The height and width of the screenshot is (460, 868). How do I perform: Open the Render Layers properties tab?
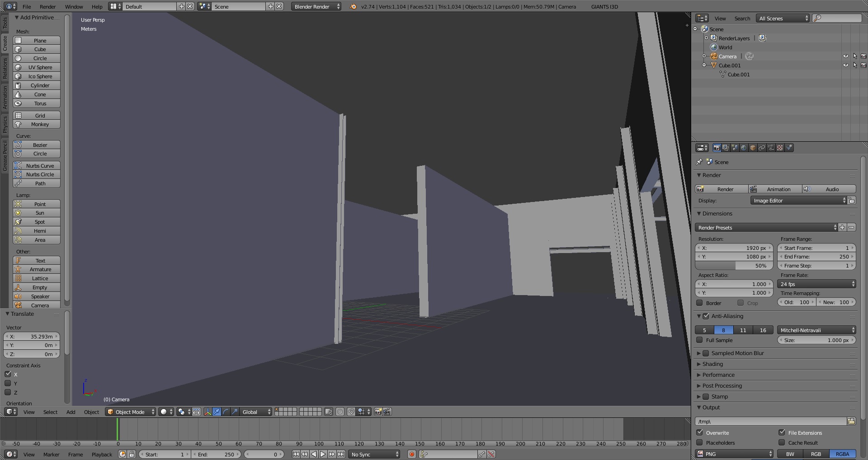click(726, 148)
